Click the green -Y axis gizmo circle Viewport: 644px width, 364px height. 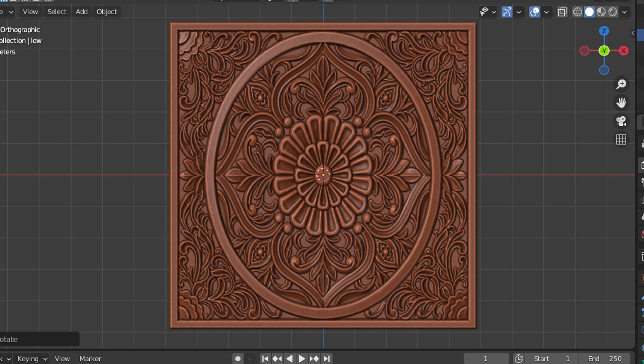(604, 51)
